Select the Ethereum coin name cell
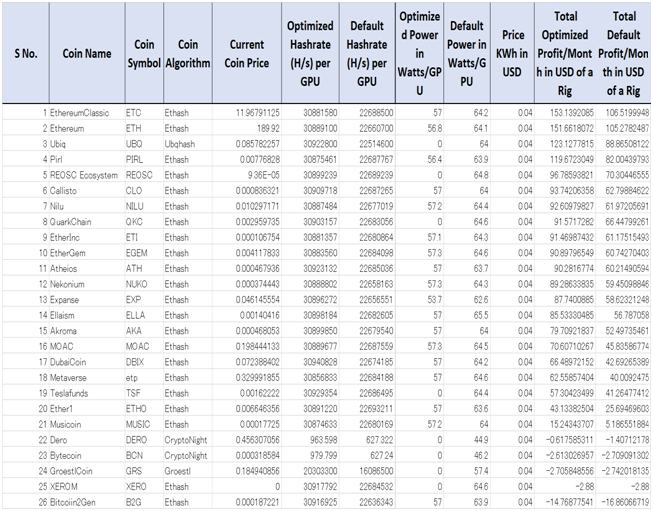This screenshot has height=511, width=653. coord(87,128)
